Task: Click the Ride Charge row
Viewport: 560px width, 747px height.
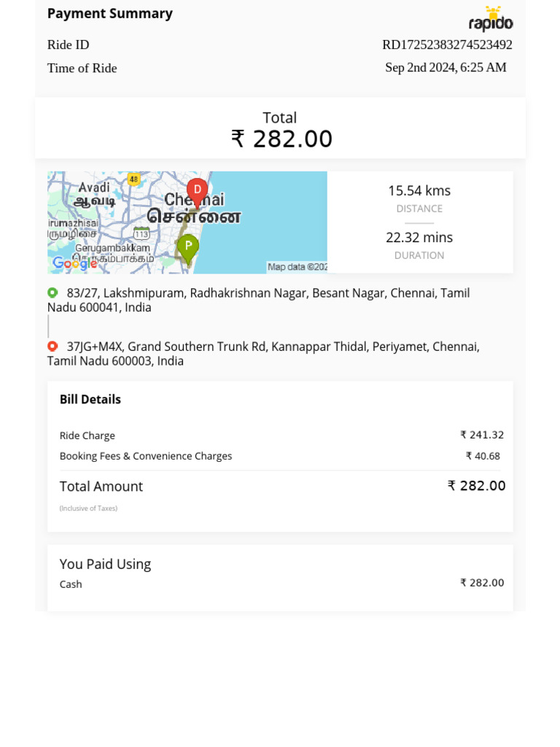Action: [x=281, y=436]
